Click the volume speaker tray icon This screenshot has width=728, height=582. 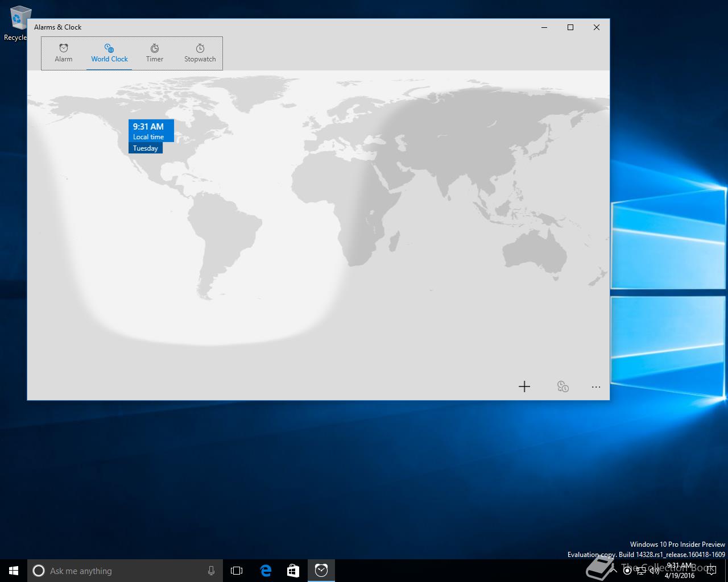653,571
